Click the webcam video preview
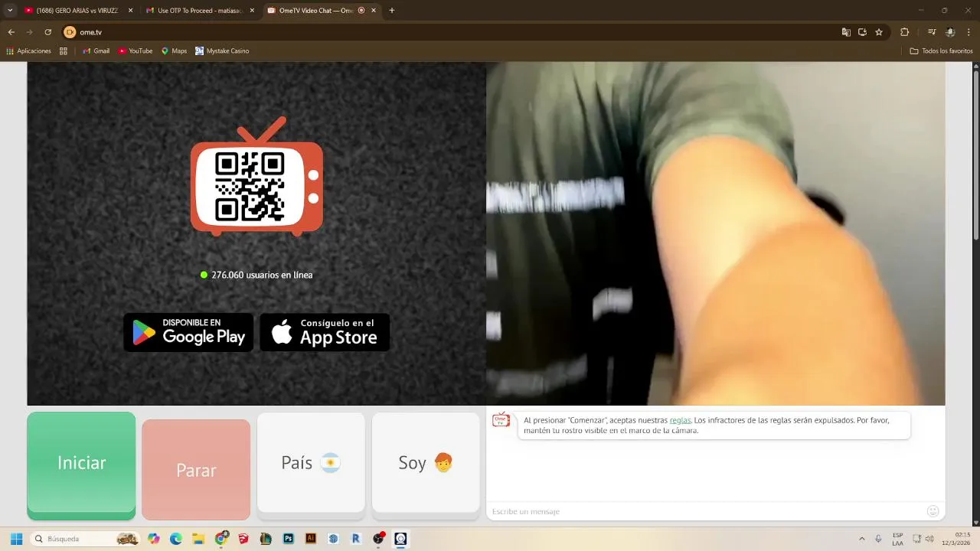This screenshot has height=551, width=980. click(x=715, y=233)
